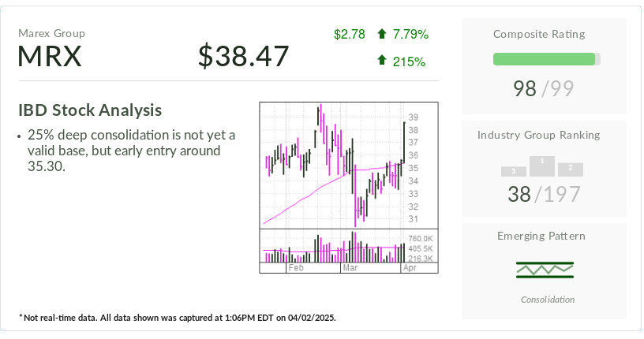This screenshot has height=339, width=644.
Task: Click the 98/99 composite rating score
Action: coord(544,88)
